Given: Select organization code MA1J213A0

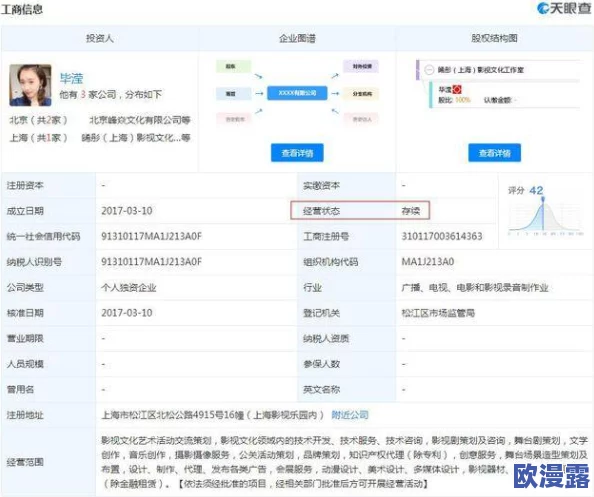Looking at the screenshot, I should click(428, 262).
